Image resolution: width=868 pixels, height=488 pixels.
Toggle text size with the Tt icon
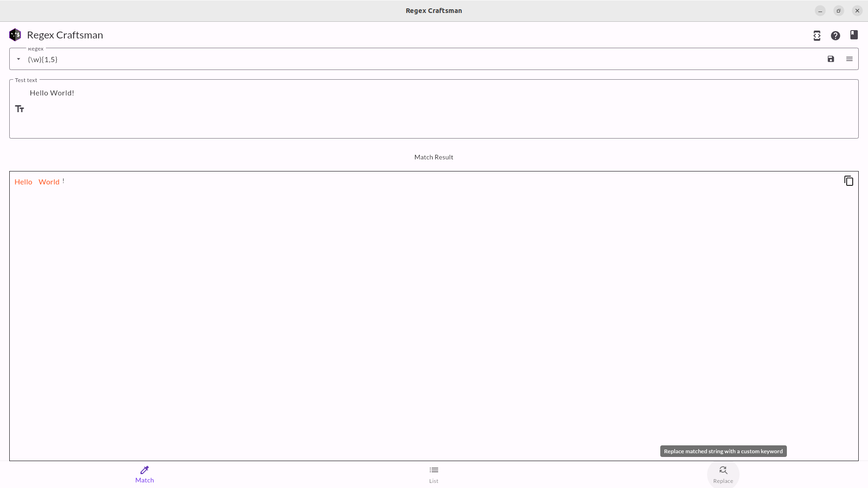click(19, 108)
